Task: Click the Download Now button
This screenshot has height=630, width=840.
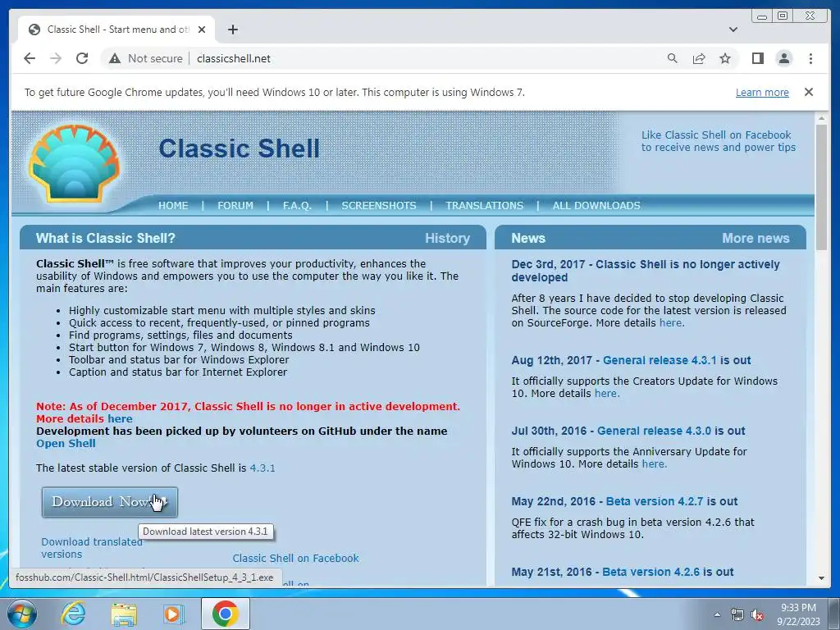Action: 110,502
